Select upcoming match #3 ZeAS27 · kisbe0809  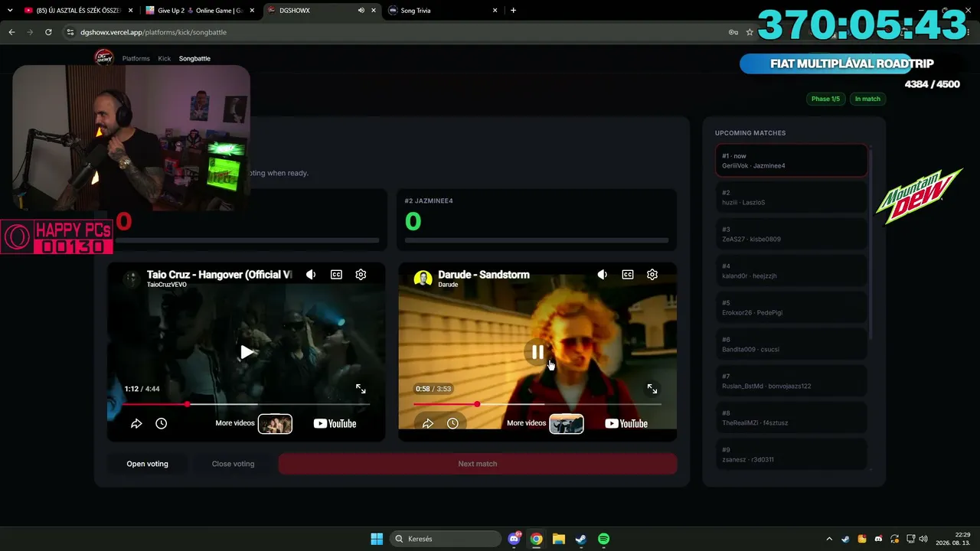792,234
